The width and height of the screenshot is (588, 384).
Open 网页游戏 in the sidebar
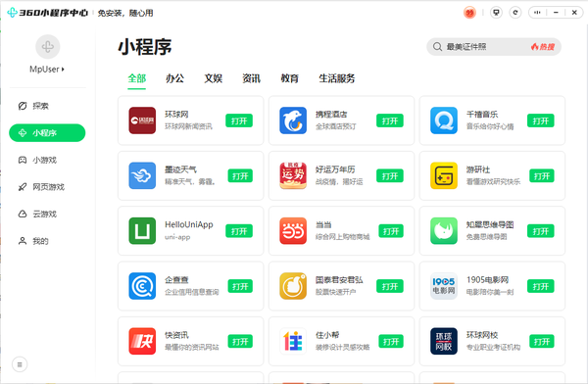pyautogui.click(x=47, y=187)
